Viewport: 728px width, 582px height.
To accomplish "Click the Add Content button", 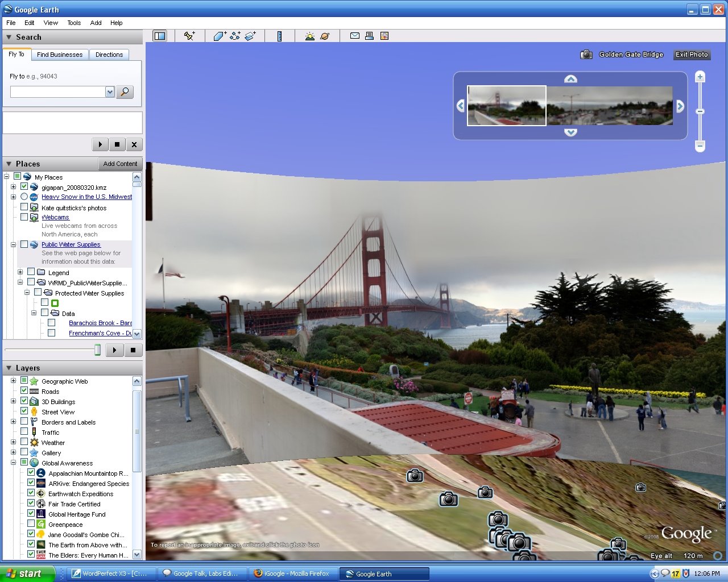I will tap(120, 164).
